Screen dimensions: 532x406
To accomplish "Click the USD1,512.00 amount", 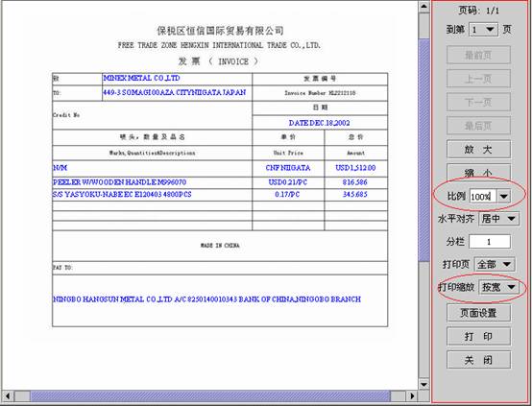I will click(355, 168).
